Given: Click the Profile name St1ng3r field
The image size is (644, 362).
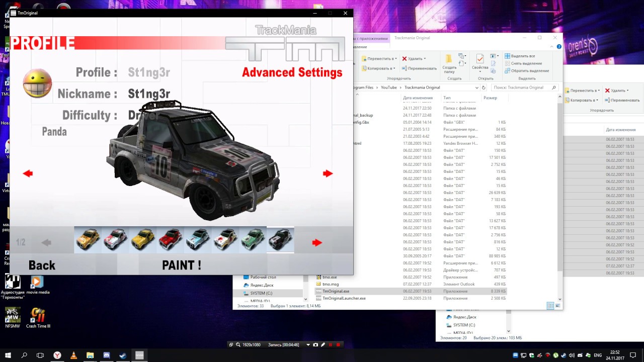Looking at the screenshot, I should tap(149, 72).
